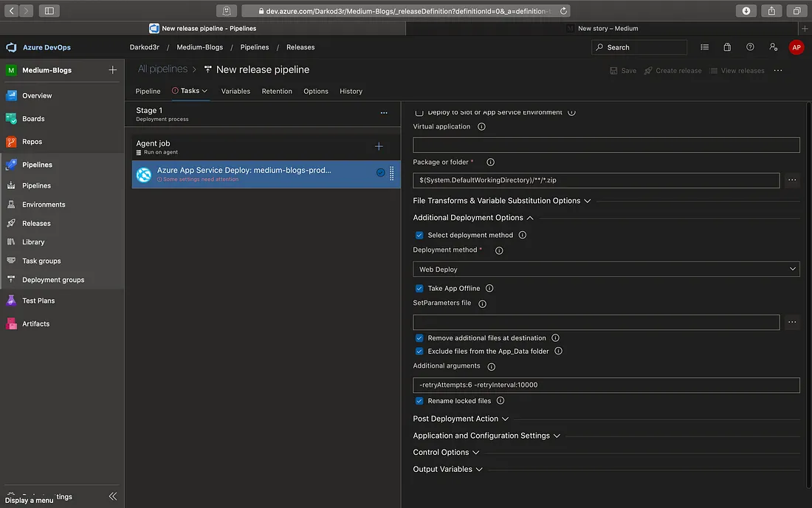Toggle Deploy to Slot or App Service Environment

coord(419,112)
